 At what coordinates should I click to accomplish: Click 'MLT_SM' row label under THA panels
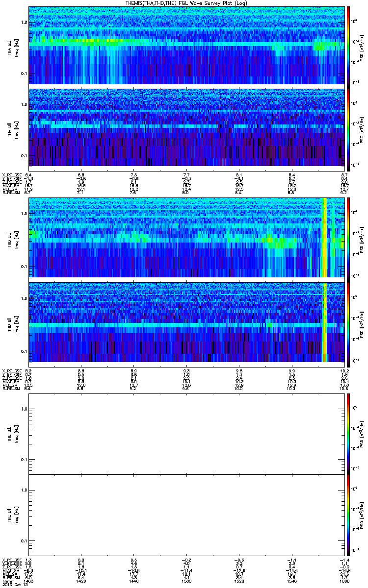point(9,189)
